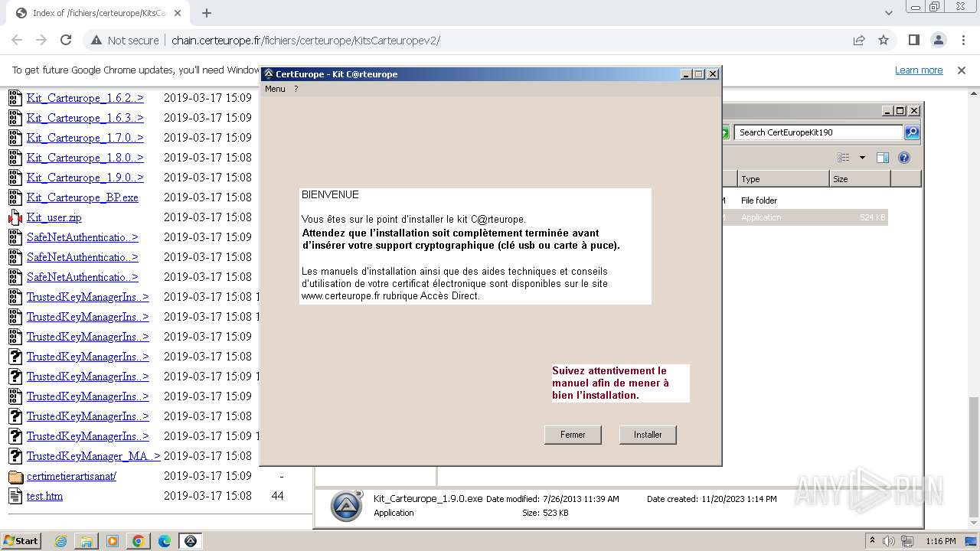Open the TrustedKeyManager_MA.. link
Image resolution: width=980 pixels, height=551 pixels.
(93, 456)
